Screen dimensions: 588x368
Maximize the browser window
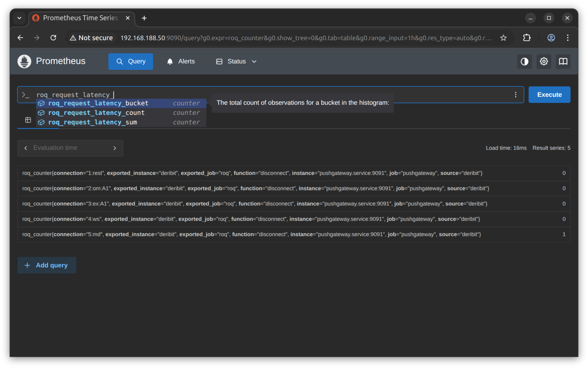548,18
